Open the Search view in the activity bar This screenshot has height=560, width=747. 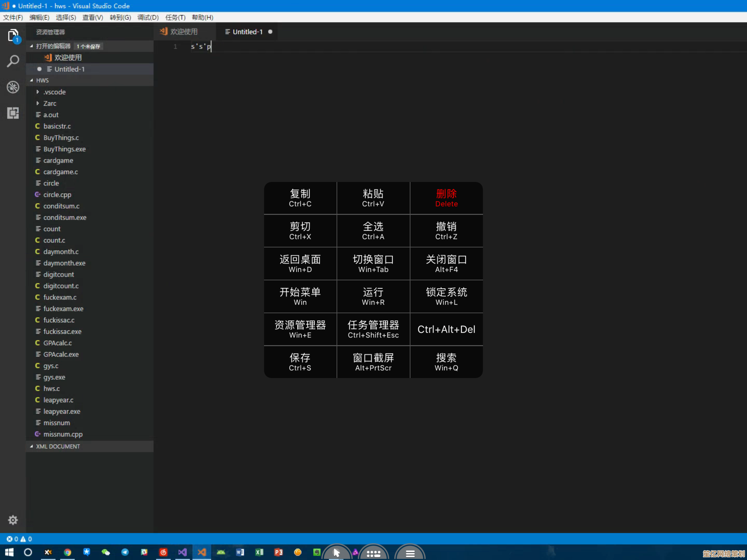[x=13, y=61]
